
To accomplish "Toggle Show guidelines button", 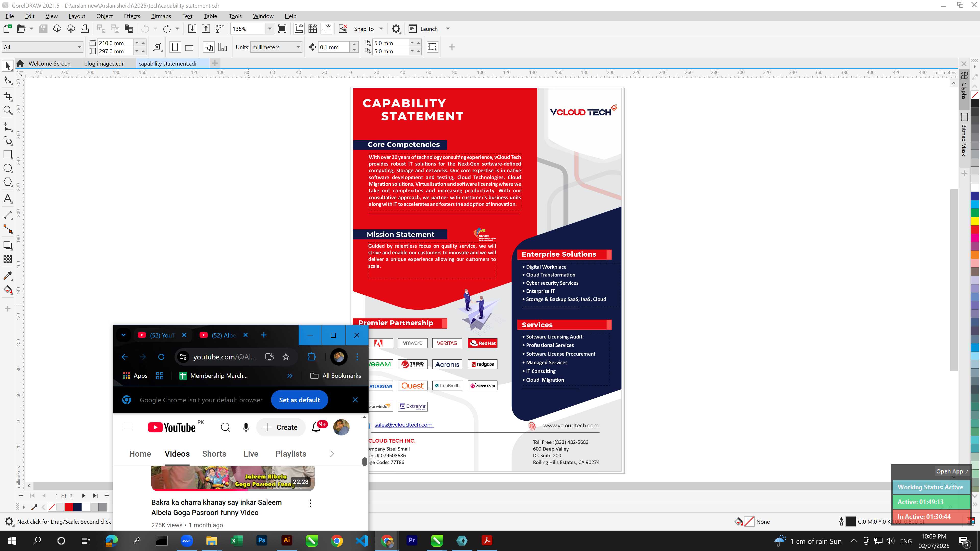I will [x=326, y=29].
